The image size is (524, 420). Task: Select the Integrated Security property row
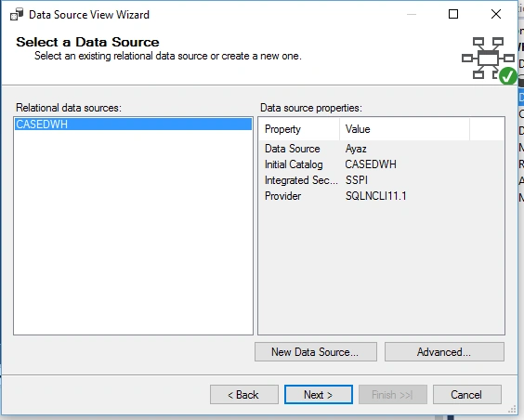[381, 180]
